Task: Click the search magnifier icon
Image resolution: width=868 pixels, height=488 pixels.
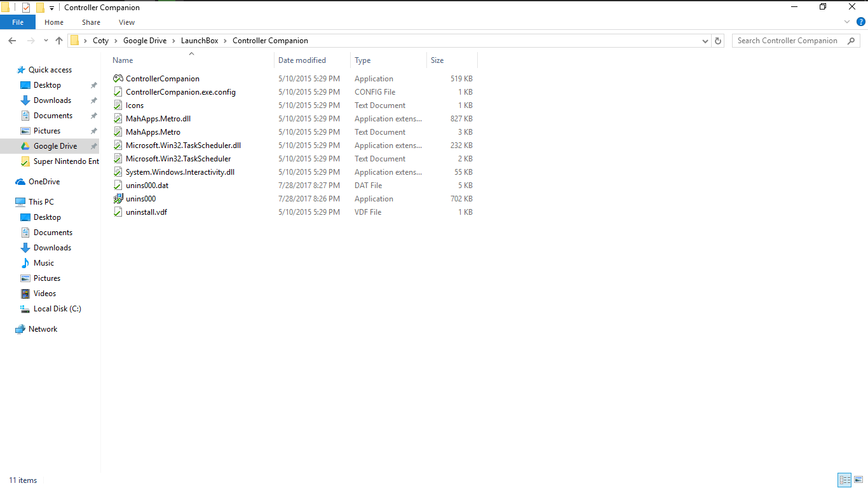Action: [x=850, y=41]
